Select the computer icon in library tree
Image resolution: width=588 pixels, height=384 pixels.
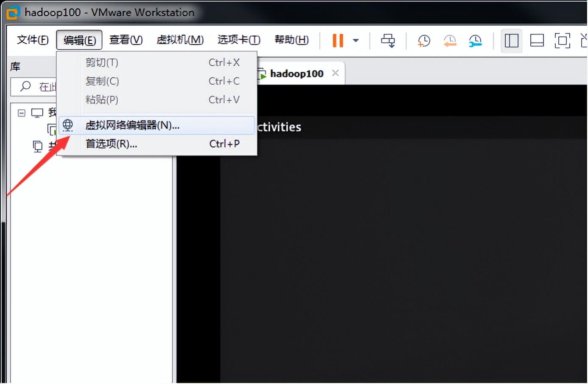tap(37, 113)
